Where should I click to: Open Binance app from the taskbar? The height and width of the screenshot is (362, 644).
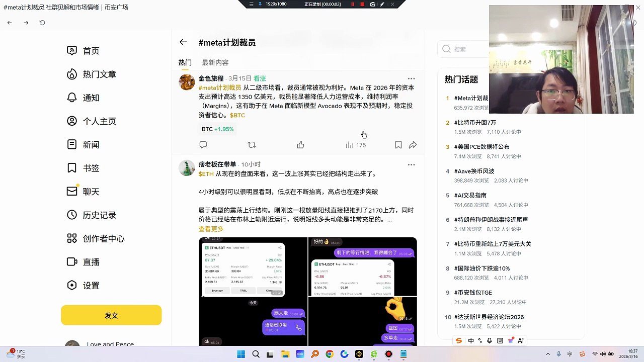click(x=359, y=354)
